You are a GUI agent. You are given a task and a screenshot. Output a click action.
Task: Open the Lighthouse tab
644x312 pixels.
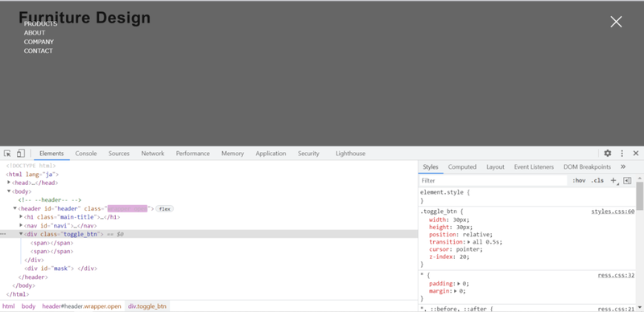pyautogui.click(x=350, y=154)
